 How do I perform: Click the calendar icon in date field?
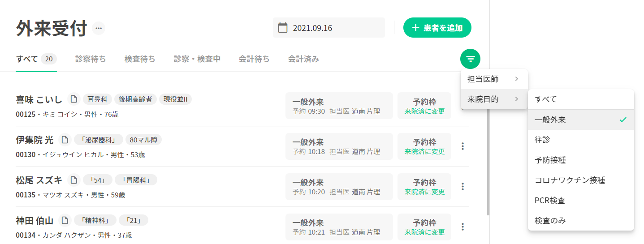click(283, 28)
